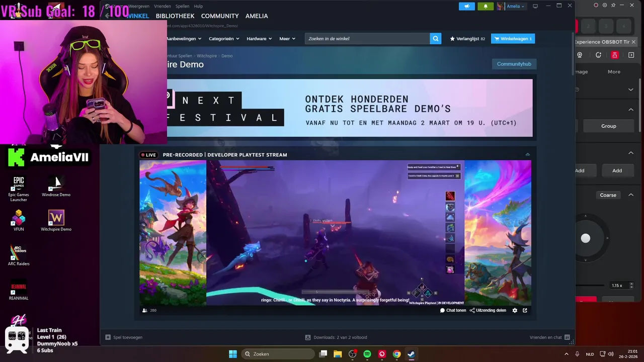This screenshot has height=362, width=644.
Task: Open Spotify from the taskbar
Action: click(x=367, y=354)
